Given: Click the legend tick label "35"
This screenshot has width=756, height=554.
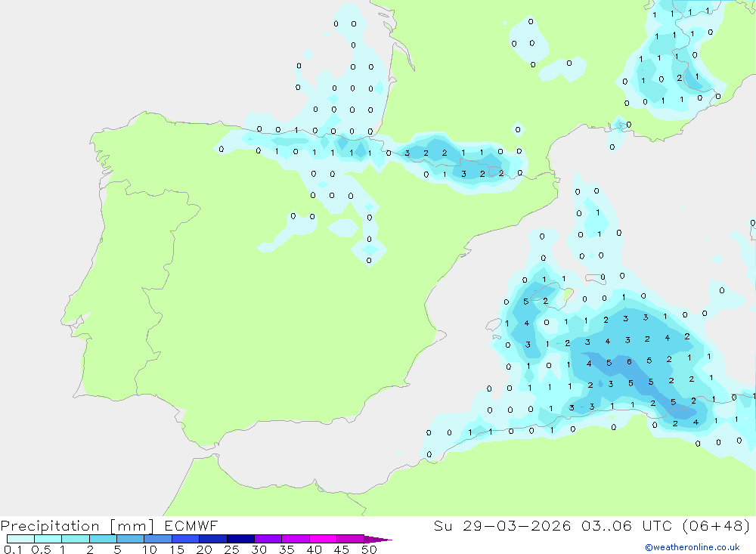Looking at the screenshot, I should tap(287, 549).
